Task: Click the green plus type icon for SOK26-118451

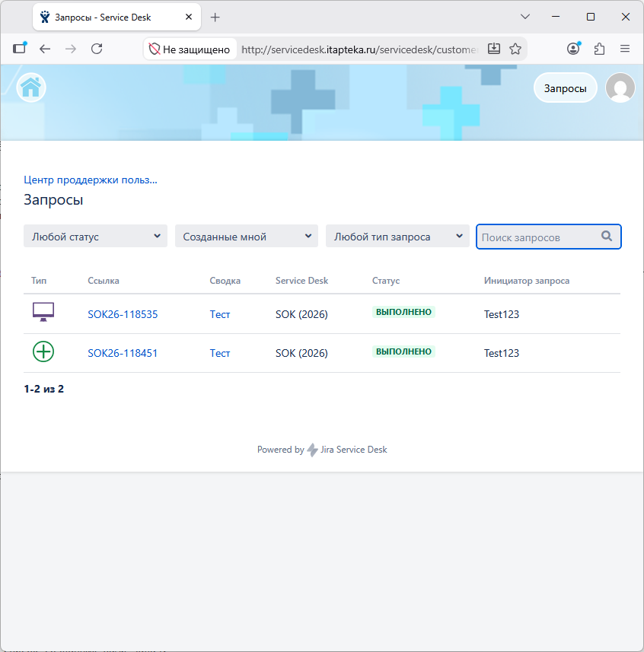Action: pyautogui.click(x=43, y=351)
